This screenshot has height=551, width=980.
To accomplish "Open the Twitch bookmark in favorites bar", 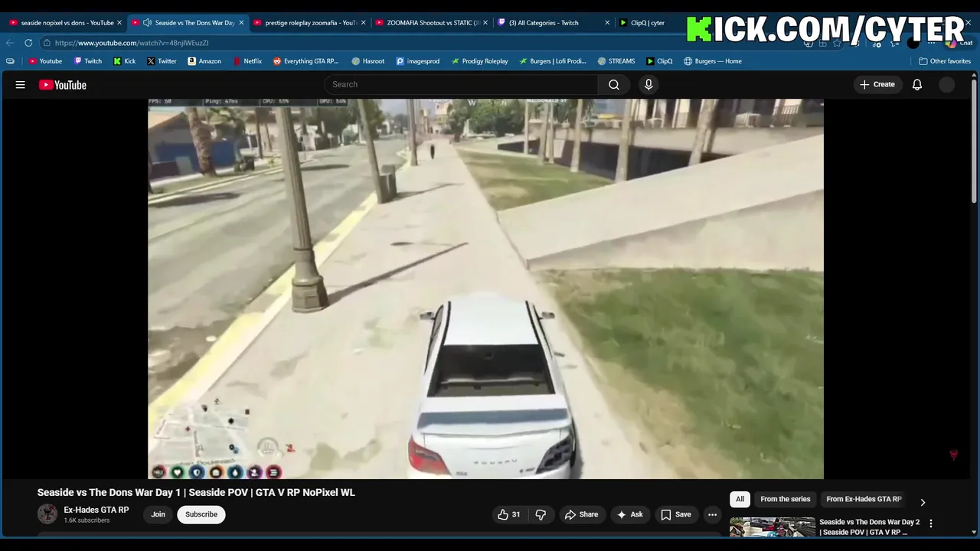I will [x=87, y=61].
